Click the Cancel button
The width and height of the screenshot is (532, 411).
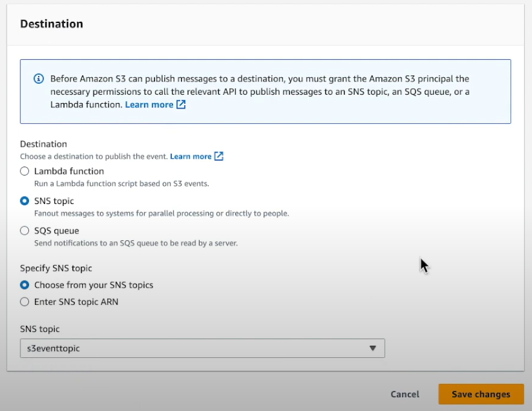point(405,394)
